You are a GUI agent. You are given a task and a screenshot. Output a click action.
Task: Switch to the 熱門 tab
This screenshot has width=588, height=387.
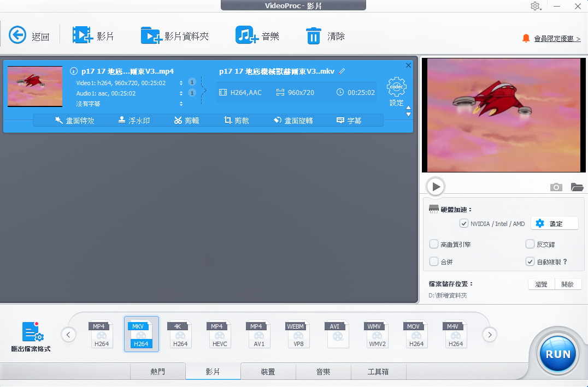(157, 371)
